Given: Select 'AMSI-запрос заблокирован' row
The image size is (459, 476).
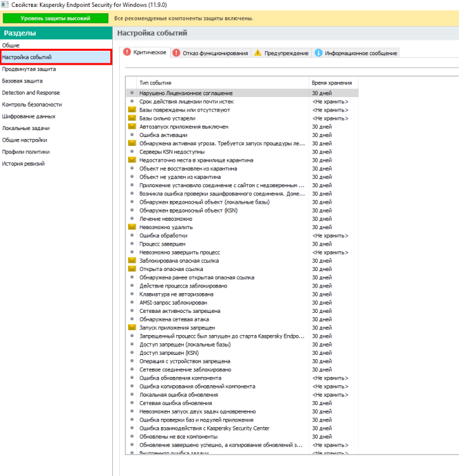Looking at the screenshot, I should tap(242, 302).
